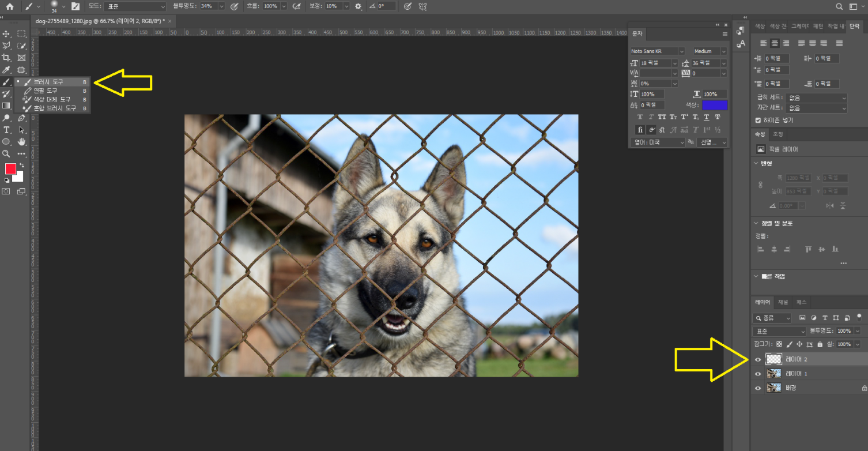Open layer blend mode 표준 dropdown
This screenshot has width=868, height=451.
[779, 331]
